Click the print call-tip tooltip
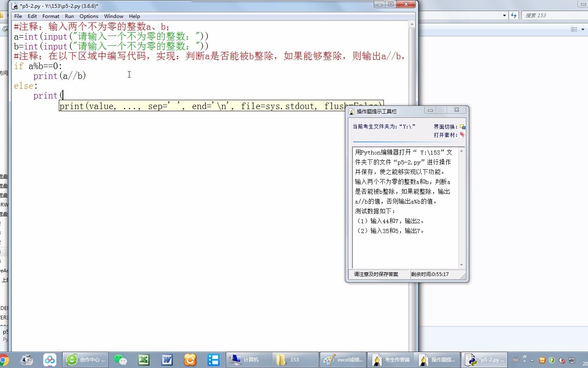Viewport: 588px width, 368px height. pyautogui.click(x=221, y=106)
